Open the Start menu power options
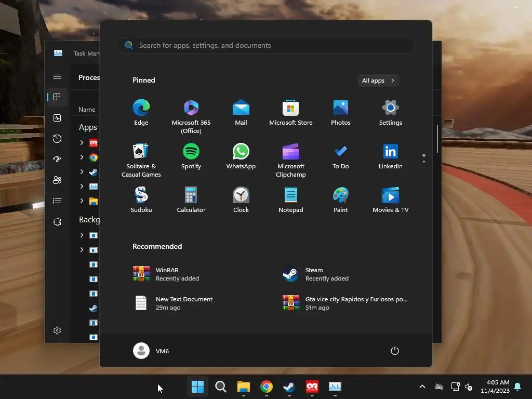The width and height of the screenshot is (532, 399). 395,351
